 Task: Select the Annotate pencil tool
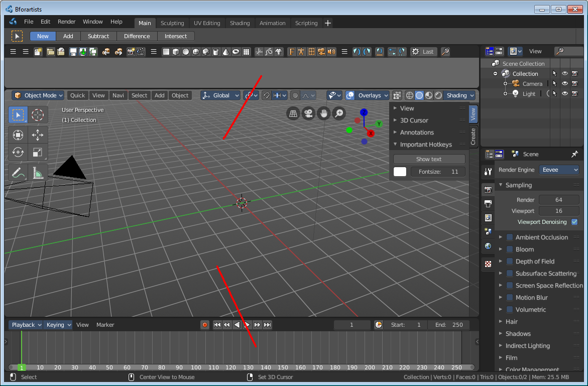18,172
